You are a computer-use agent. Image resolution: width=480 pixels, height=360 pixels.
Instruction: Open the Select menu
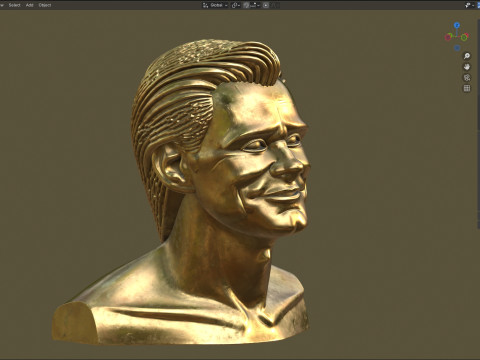pyautogui.click(x=14, y=5)
